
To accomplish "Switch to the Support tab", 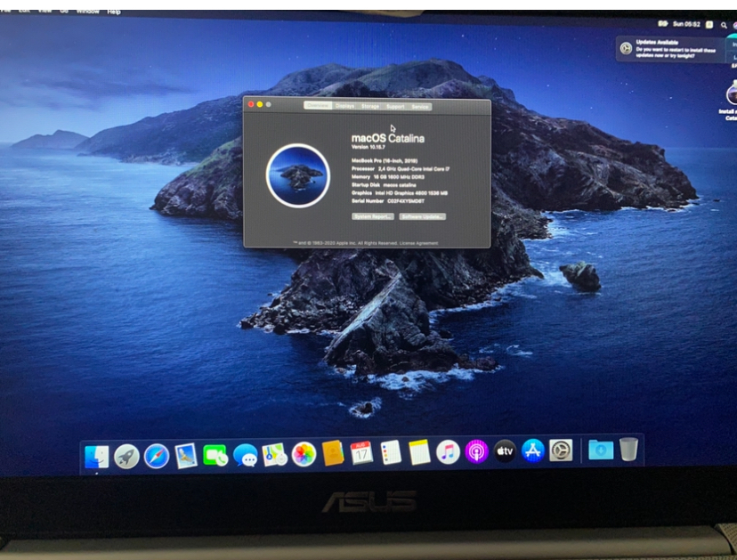I will pos(395,107).
